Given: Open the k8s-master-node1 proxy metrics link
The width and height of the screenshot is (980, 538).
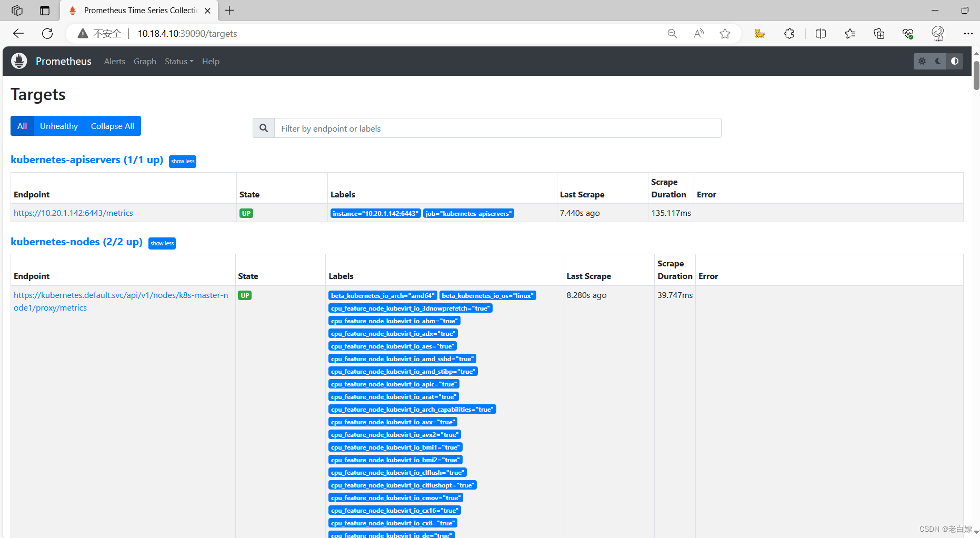Looking at the screenshot, I should tap(121, 301).
